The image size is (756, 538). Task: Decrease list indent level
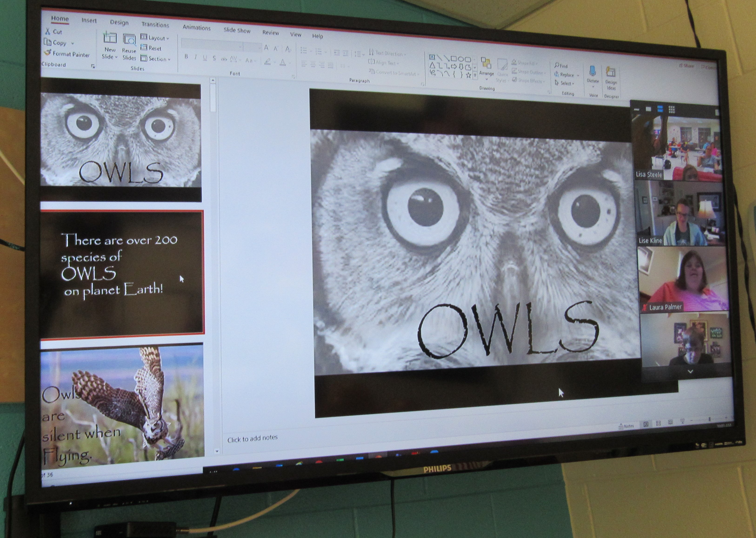(x=337, y=53)
